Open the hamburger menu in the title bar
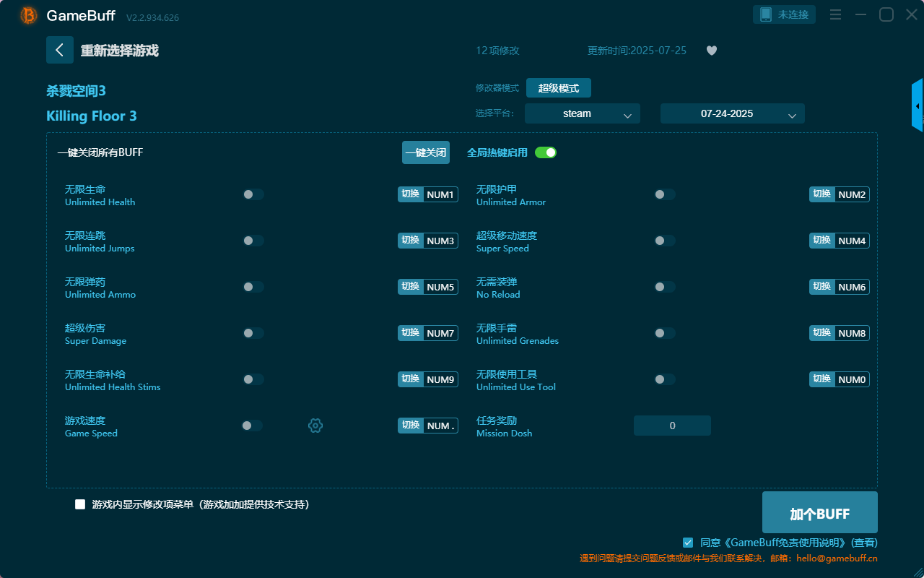The height and width of the screenshot is (578, 924). 835,14
